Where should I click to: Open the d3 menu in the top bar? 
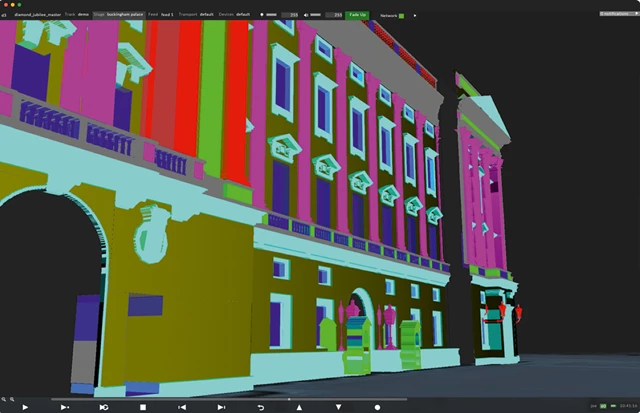pos(4,15)
